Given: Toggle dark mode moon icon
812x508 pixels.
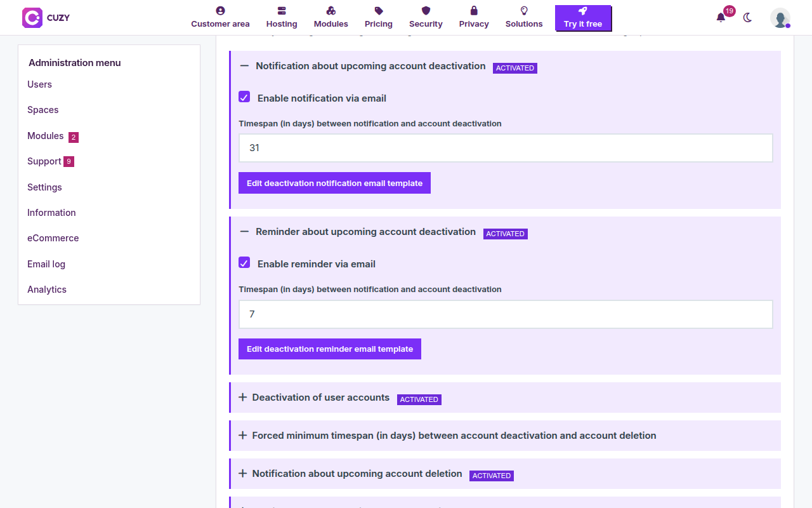Looking at the screenshot, I should click(x=747, y=18).
